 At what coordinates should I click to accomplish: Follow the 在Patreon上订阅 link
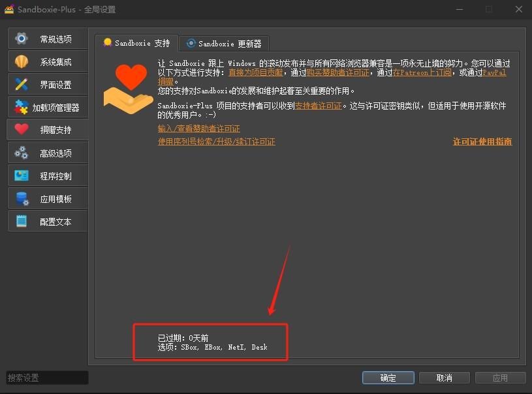click(422, 72)
